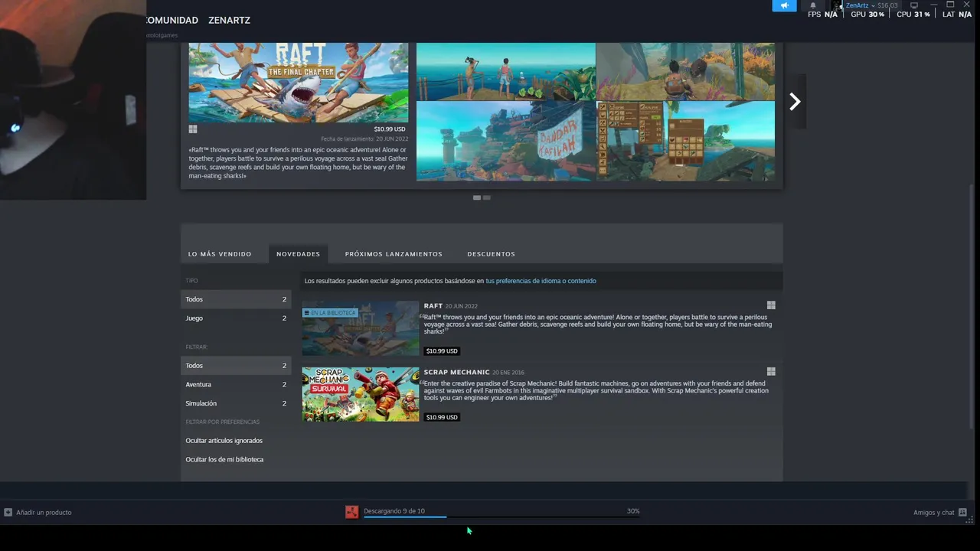Click the Amigos y chat friends icon
The image size is (980, 551).
point(962,513)
